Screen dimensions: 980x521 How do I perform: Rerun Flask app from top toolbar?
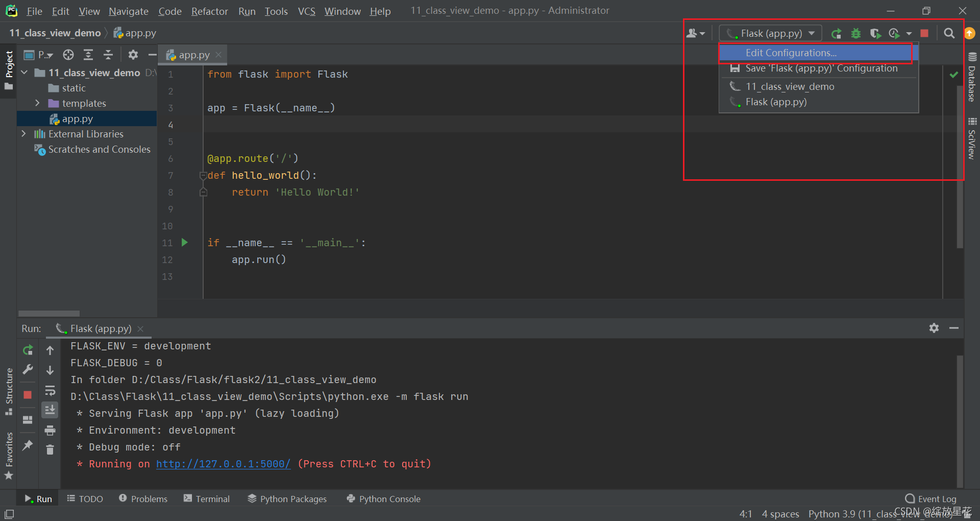(x=836, y=34)
